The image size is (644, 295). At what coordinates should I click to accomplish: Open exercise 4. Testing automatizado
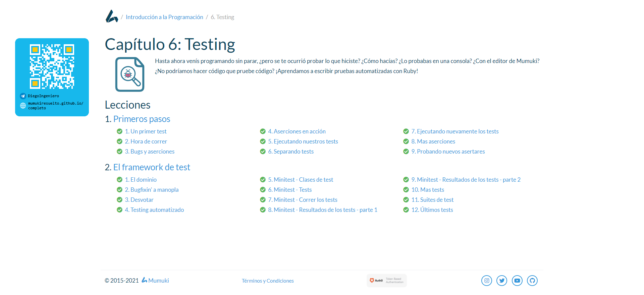pos(154,210)
